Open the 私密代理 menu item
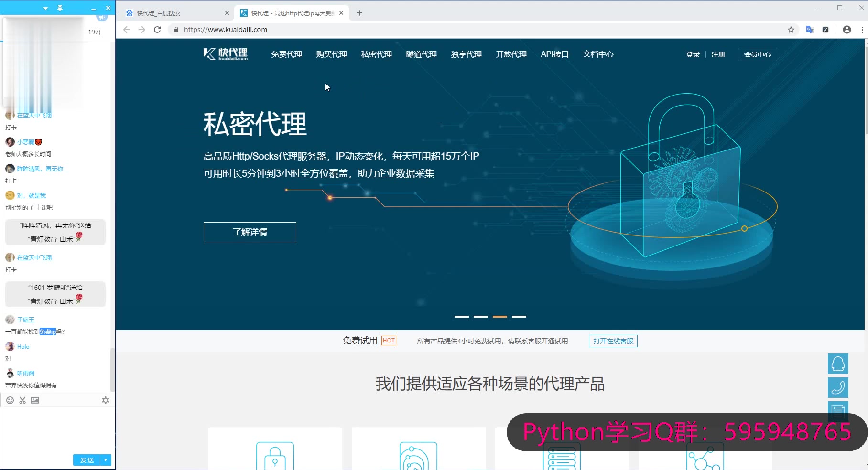The image size is (868, 470). click(377, 54)
